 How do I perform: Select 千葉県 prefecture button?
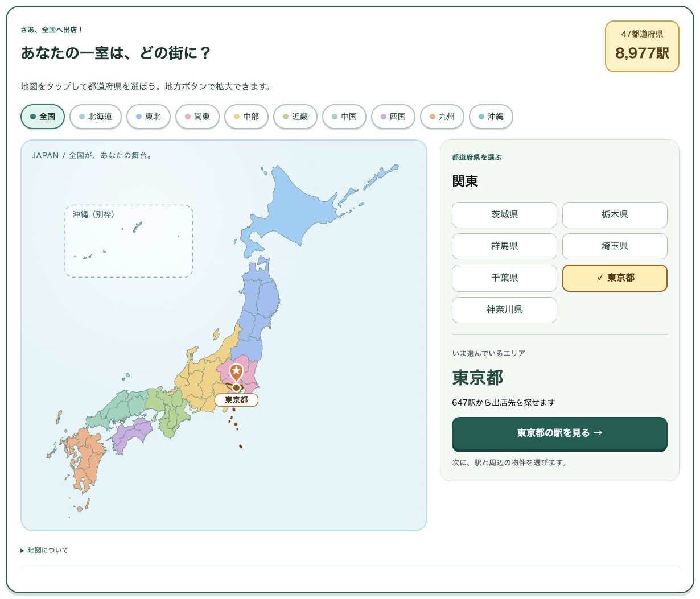[x=504, y=278]
